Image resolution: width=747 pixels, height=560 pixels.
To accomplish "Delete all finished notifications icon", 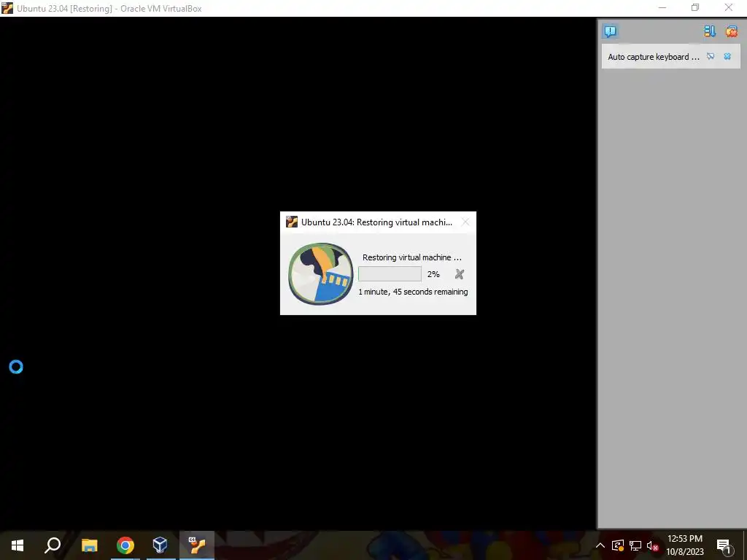I will point(731,31).
